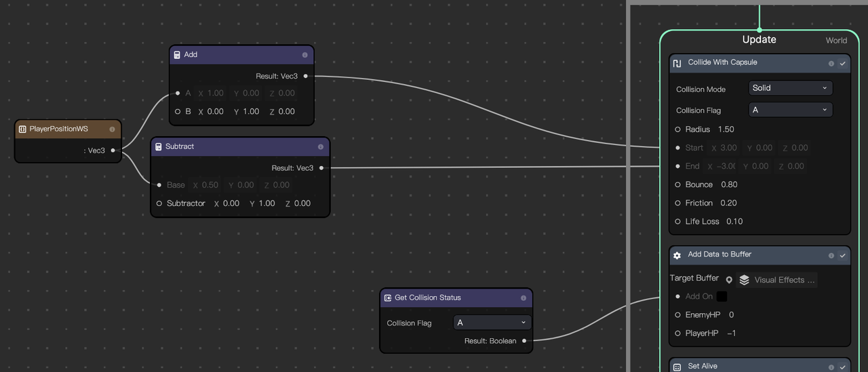
Task: Click the Add On black color swatch
Action: (x=722, y=296)
